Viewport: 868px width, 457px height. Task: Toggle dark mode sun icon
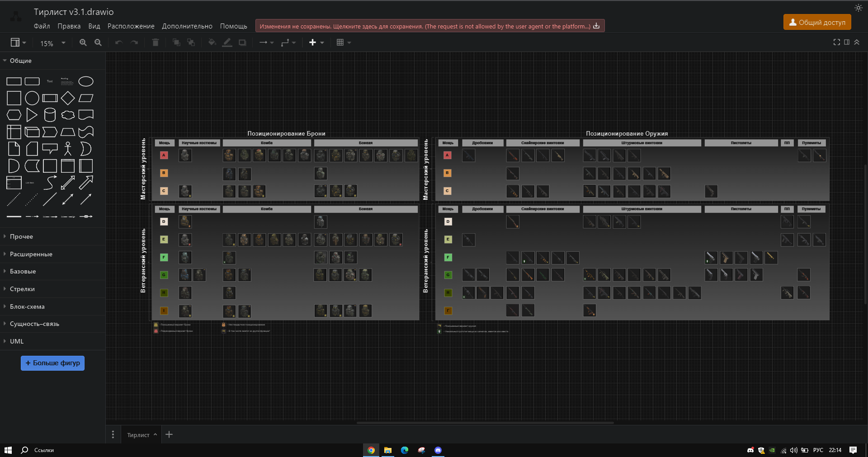pos(859,8)
